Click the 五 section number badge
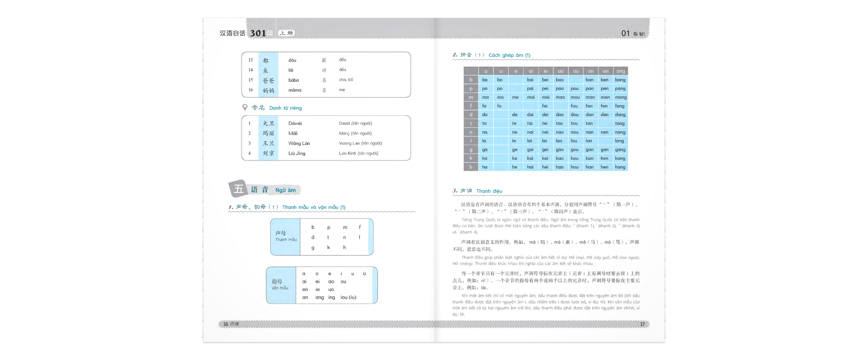Screen dimensions: 868x360 click(x=238, y=189)
